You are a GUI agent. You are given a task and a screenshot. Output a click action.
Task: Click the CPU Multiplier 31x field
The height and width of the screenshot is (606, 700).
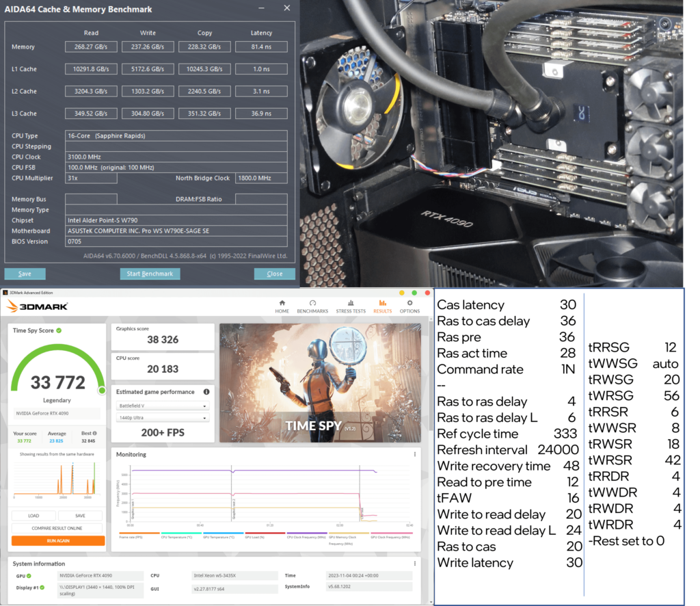[91, 179]
